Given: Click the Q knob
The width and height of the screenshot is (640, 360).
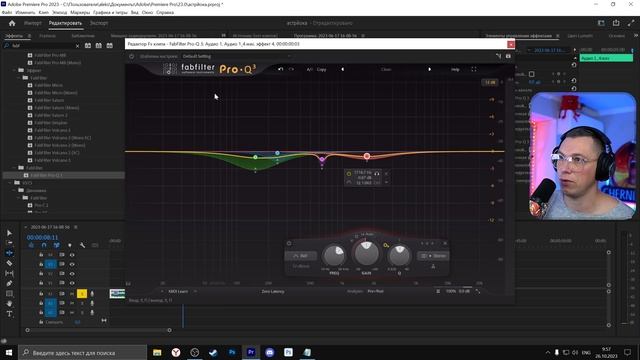Looking at the screenshot, I should click(399, 256).
